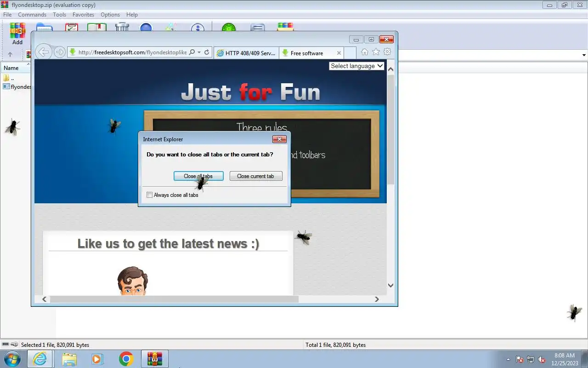Image resolution: width=588 pixels, height=368 pixels.
Task: Click the fly near the desktop's bottom-right
Action: point(574,312)
